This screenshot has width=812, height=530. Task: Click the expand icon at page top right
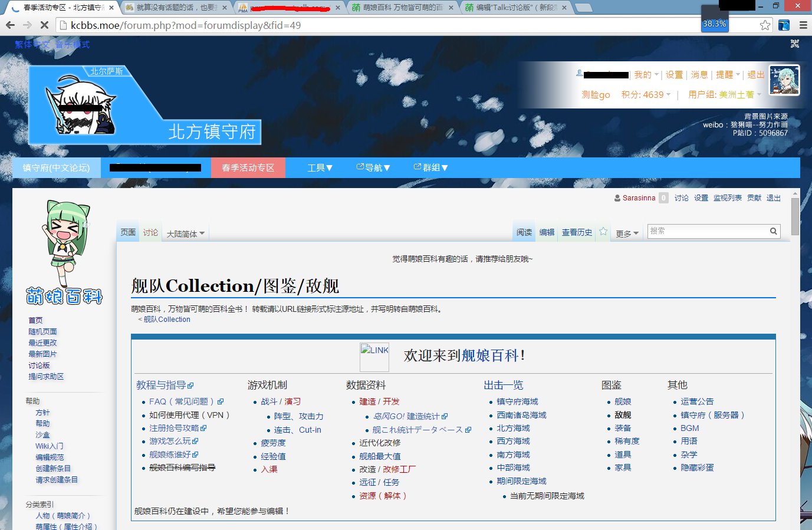pyautogui.click(x=794, y=44)
